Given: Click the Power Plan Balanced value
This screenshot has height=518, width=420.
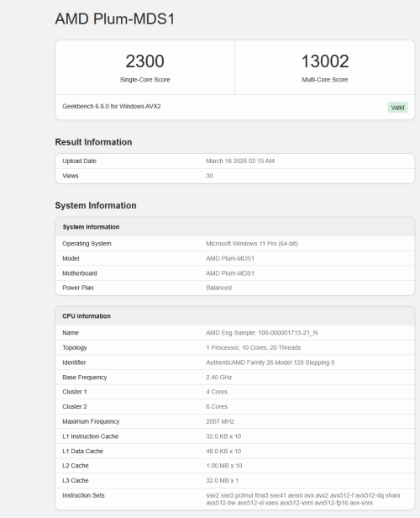Looking at the screenshot, I should point(218,288).
